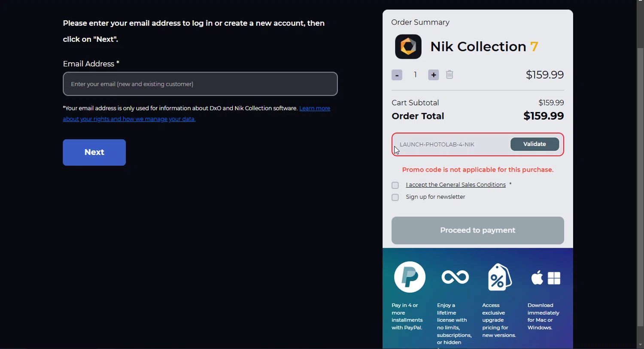Check the Sign up for newsletter box
The width and height of the screenshot is (644, 349).
[x=395, y=198]
